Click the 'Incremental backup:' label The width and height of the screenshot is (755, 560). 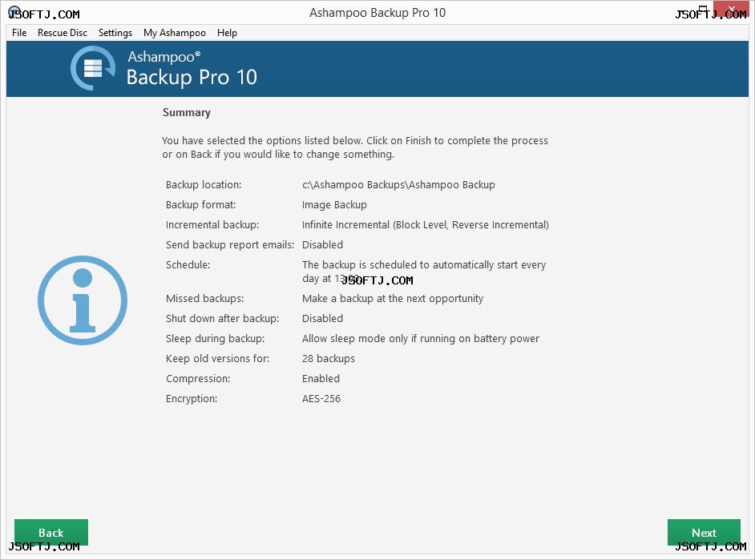[212, 225]
